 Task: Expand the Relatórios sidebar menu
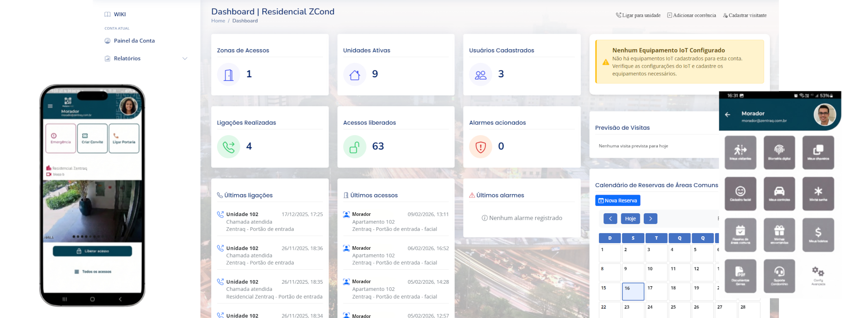click(146, 59)
